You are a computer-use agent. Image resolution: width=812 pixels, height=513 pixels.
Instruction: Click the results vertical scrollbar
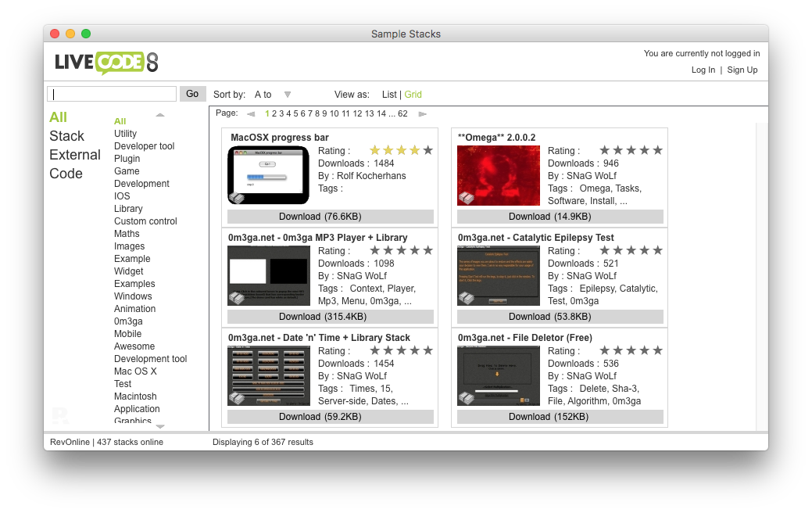click(761, 276)
